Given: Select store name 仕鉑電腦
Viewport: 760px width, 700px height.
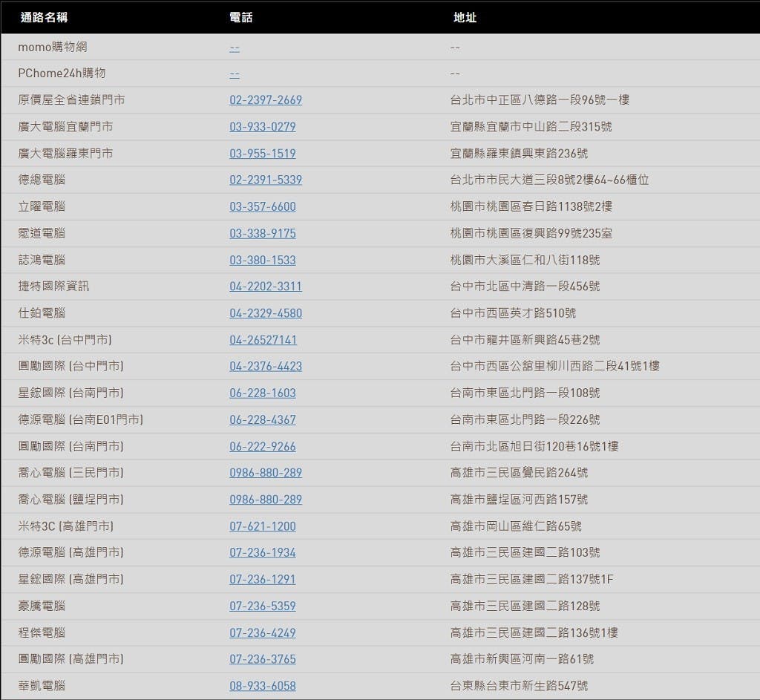Looking at the screenshot, I should (x=42, y=313).
